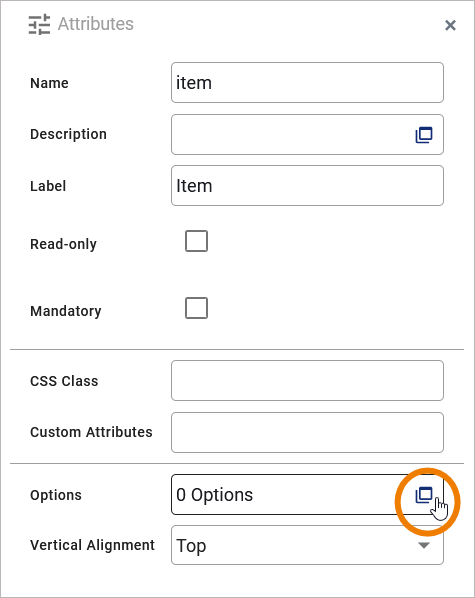Click the Mandatory label
This screenshot has height=598, width=475.
pyautogui.click(x=66, y=311)
